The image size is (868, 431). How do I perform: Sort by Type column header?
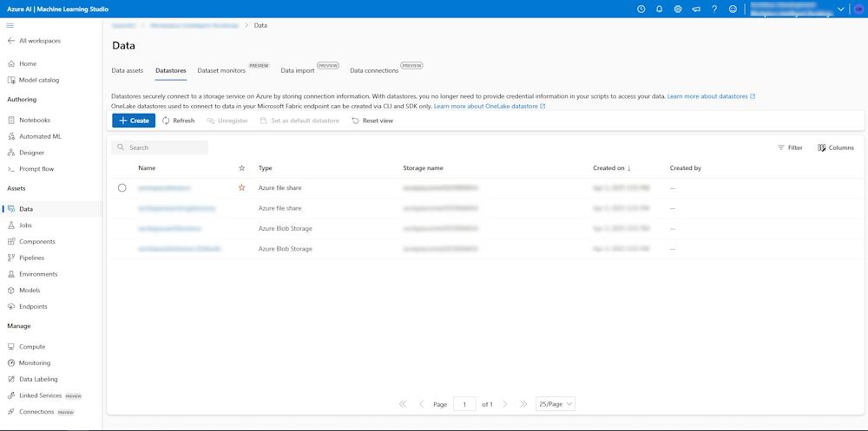[x=265, y=167]
